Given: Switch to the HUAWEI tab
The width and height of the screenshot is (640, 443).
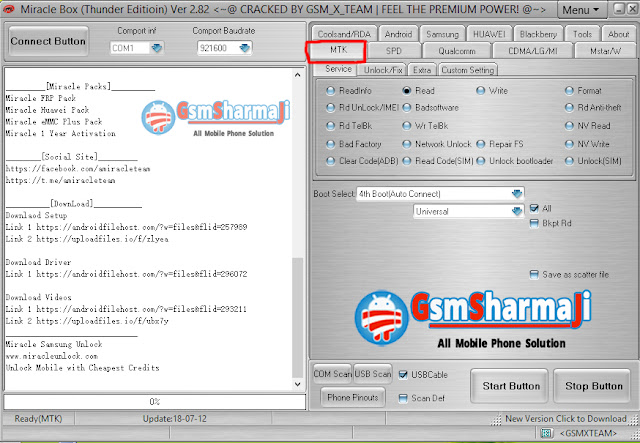Looking at the screenshot, I should [x=489, y=34].
